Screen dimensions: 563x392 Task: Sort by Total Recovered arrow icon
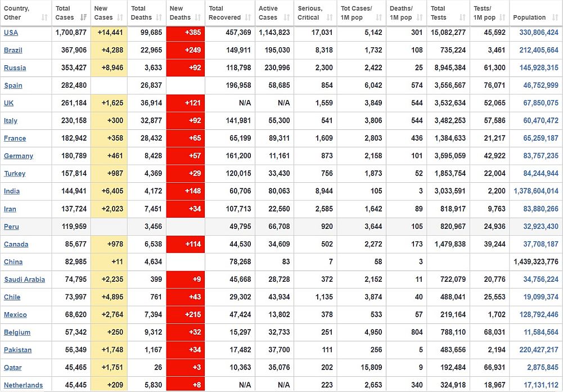pos(247,17)
